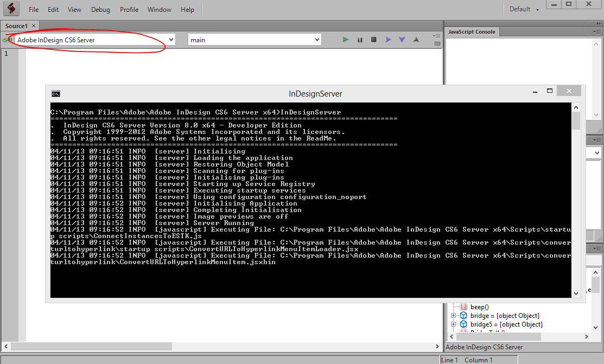Viewport: 604px width, 364px height.
Task: Close the InDesignServer console window
Action: 569,91
